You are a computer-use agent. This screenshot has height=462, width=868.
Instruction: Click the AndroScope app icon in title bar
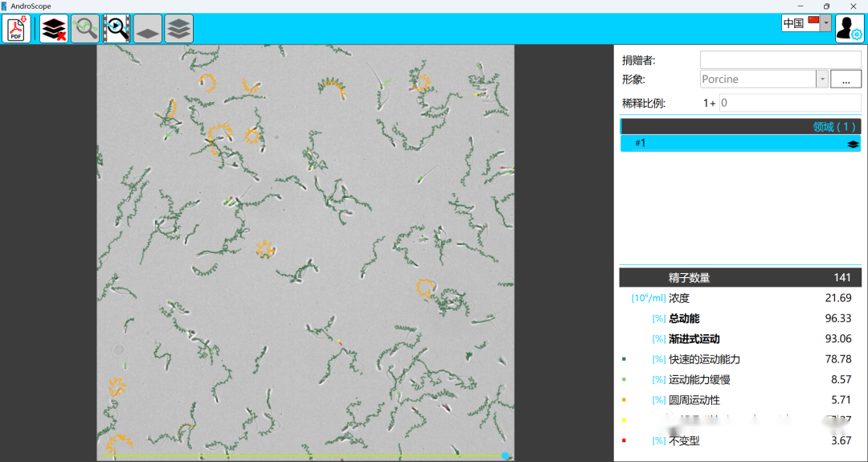coord(5,6)
